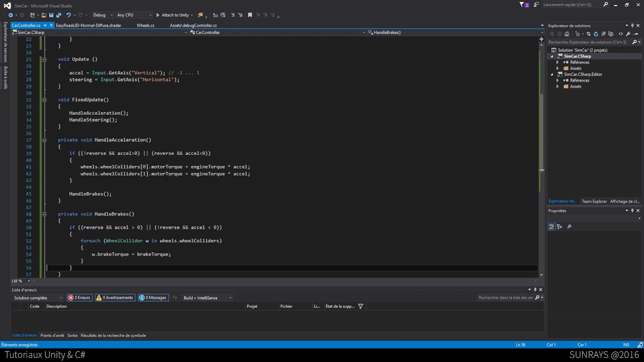Click the Save All toolbar icon

click(x=58, y=15)
